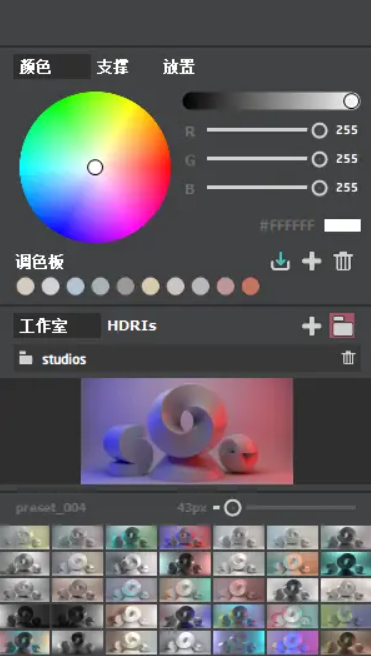
Task: Select the 工作室 tab
Action: point(56,326)
